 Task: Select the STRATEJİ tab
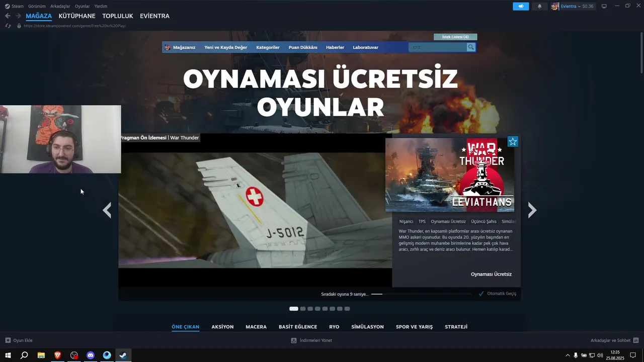(456, 327)
